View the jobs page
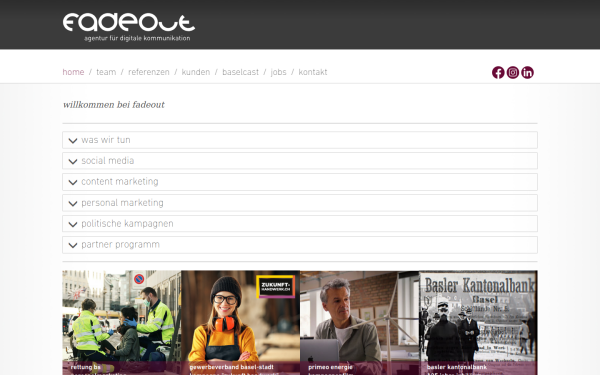 coord(278,72)
